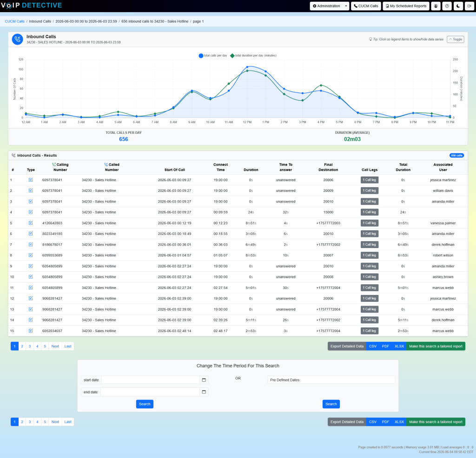476x458 pixels.
Task: Click the Start Of Call column header
Action: pyautogui.click(x=175, y=170)
